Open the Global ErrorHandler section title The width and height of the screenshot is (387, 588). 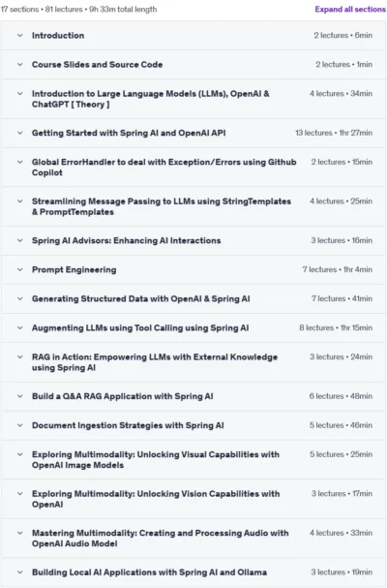click(164, 168)
